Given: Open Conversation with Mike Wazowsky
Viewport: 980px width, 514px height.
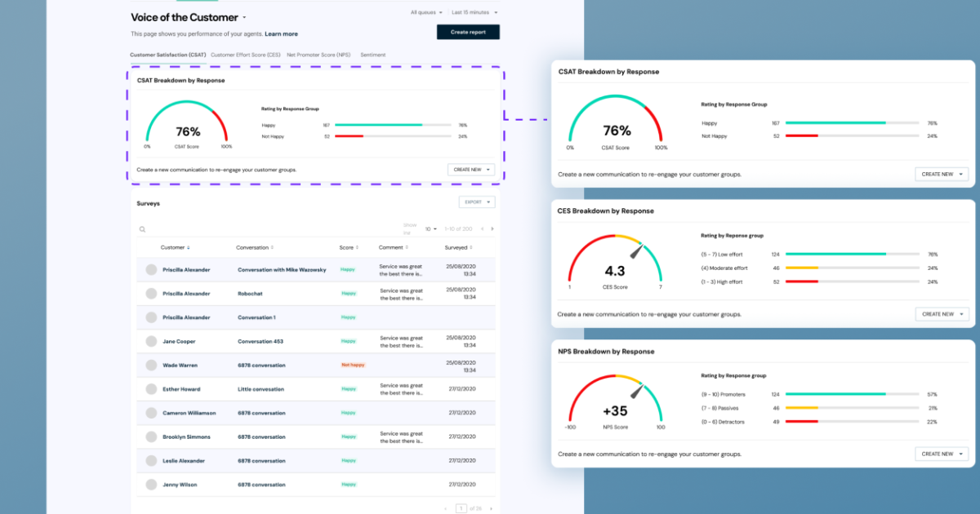Looking at the screenshot, I should click(282, 269).
